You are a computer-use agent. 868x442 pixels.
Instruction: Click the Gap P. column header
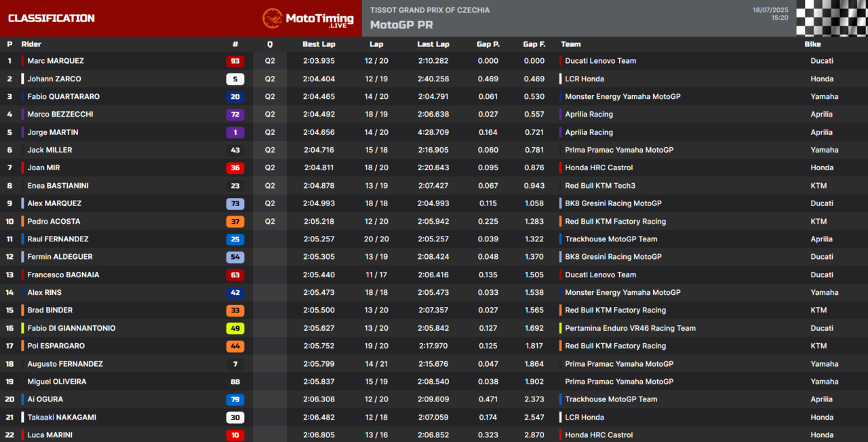click(488, 44)
